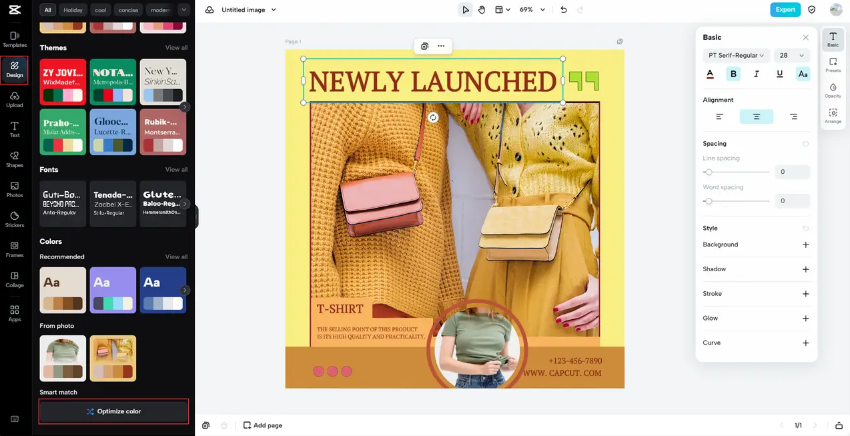Apply the ZY JOVI red theme
Image resolution: width=850 pixels, height=436 pixels.
(63, 82)
